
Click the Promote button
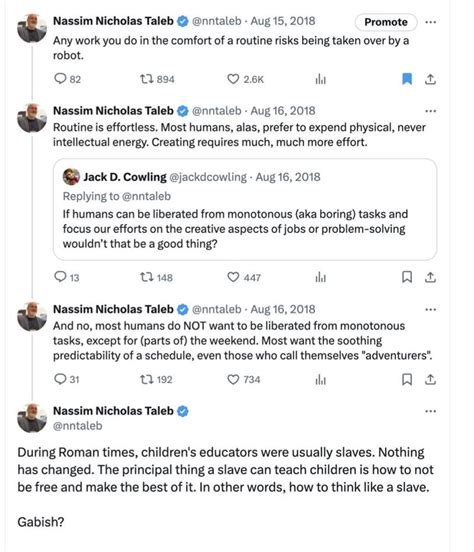(386, 22)
